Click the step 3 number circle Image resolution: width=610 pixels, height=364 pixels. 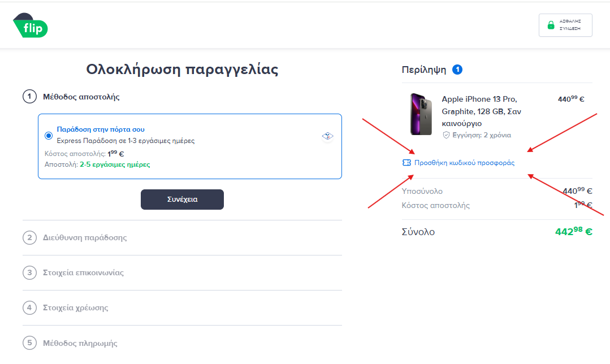(29, 273)
